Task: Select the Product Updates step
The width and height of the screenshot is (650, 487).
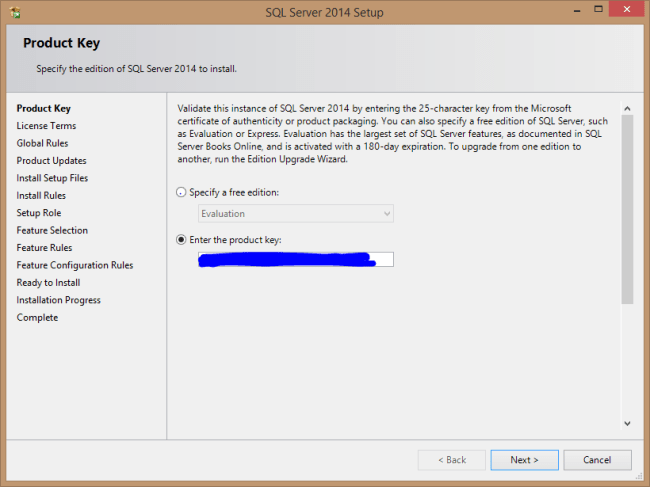Action: coord(51,160)
